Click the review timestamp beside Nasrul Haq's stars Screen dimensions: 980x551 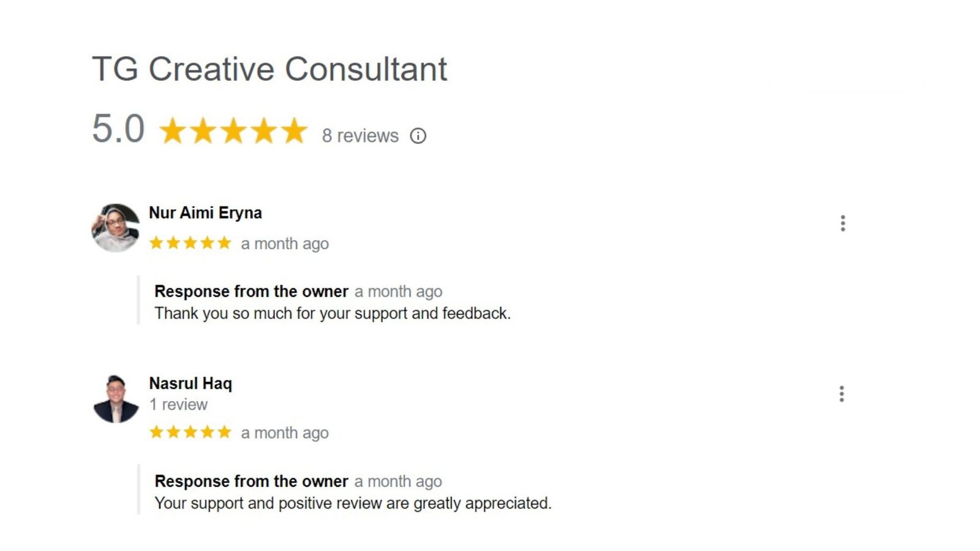[285, 433]
